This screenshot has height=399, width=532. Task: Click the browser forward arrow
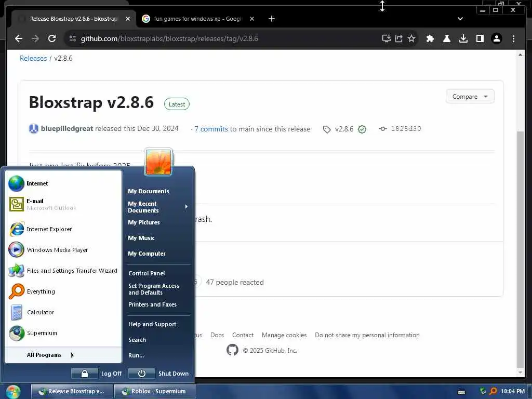pos(35,38)
